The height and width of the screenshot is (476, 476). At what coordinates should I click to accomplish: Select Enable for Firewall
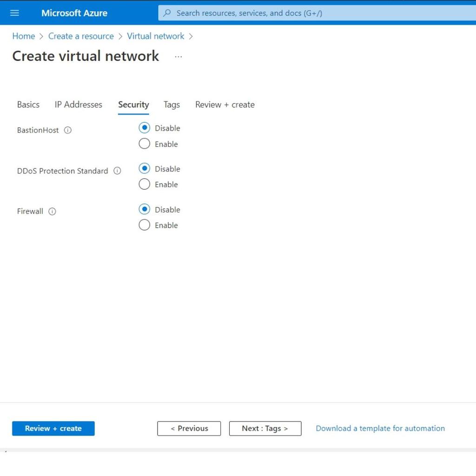click(144, 225)
